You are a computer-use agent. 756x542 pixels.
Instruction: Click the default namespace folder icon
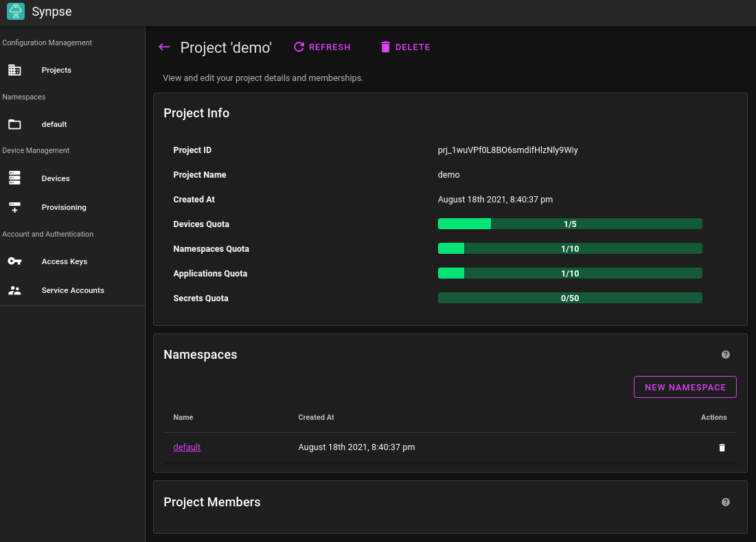(x=14, y=124)
